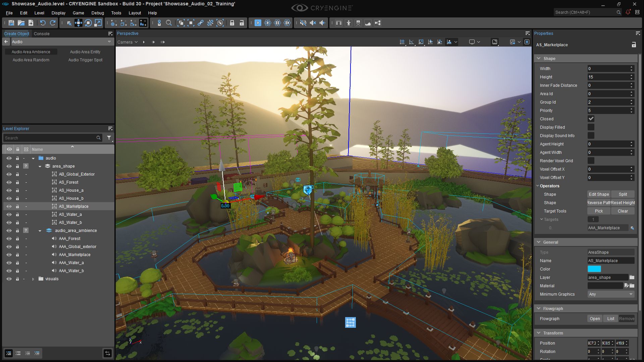Click the Undo icon
Screen dimensions: 644x362
click(43, 23)
